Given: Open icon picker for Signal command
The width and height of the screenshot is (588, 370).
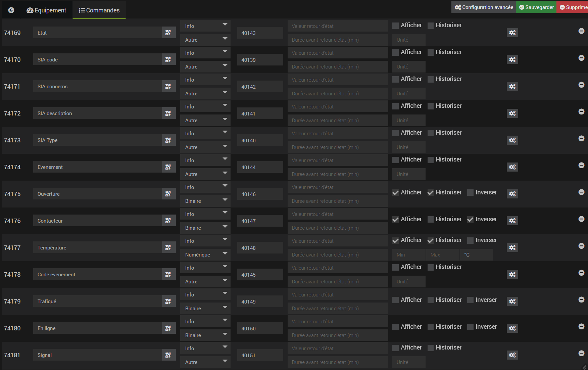Looking at the screenshot, I should click(168, 355).
